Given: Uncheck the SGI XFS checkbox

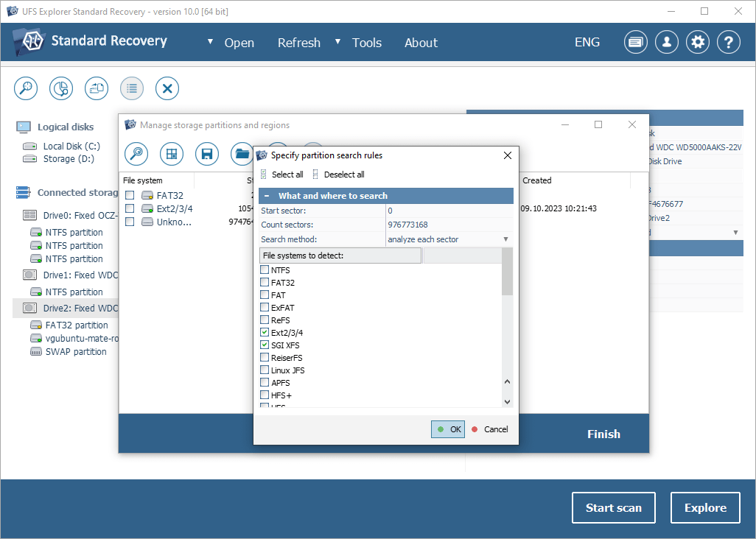Looking at the screenshot, I should [265, 345].
